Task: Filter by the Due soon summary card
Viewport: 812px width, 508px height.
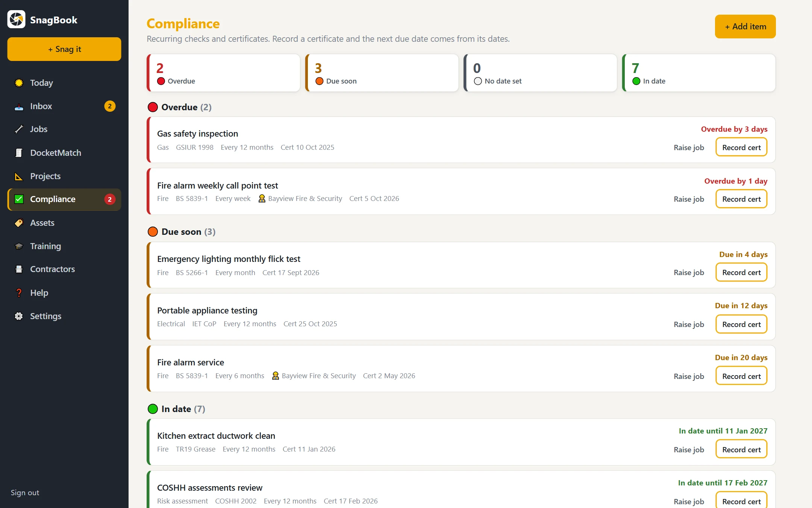Action: pyautogui.click(x=382, y=73)
